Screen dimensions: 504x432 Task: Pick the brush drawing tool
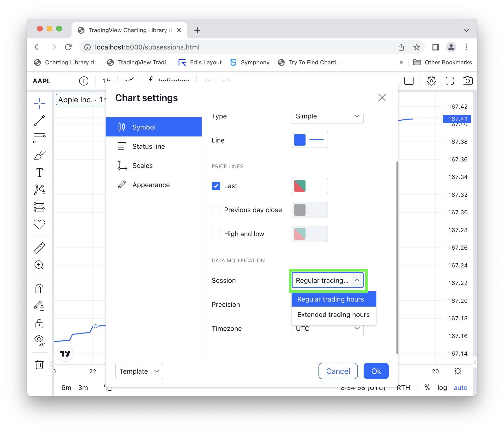(x=39, y=155)
